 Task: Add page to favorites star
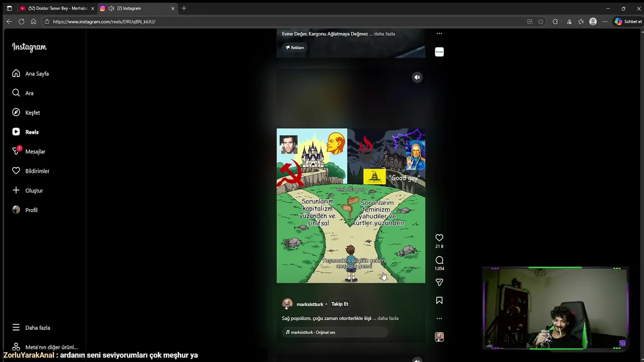click(541, 22)
